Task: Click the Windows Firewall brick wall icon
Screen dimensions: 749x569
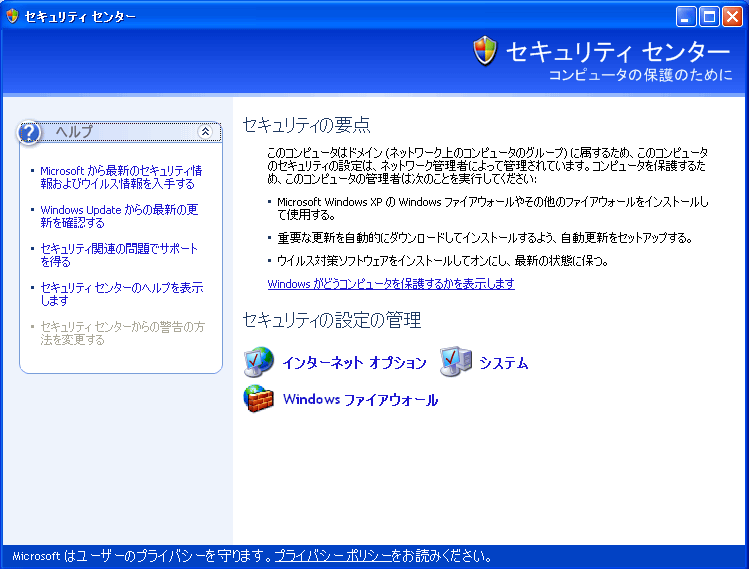Action: (258, 399)
